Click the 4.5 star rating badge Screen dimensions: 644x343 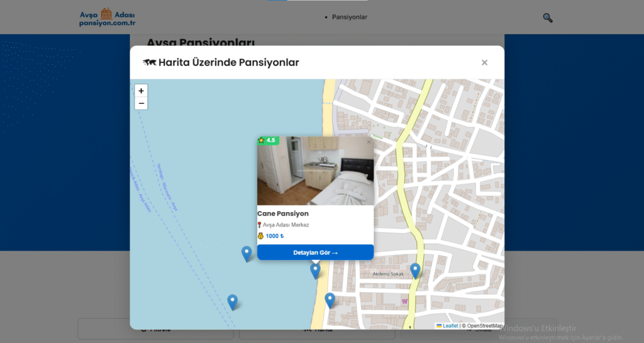267,140
